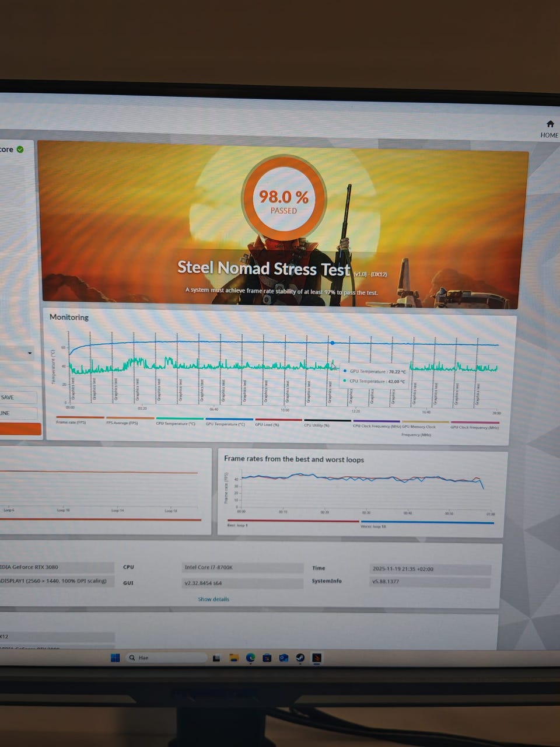The image size is (560, 747).
Task: Click the Windows taskbar search box
Action: (167, 658)
